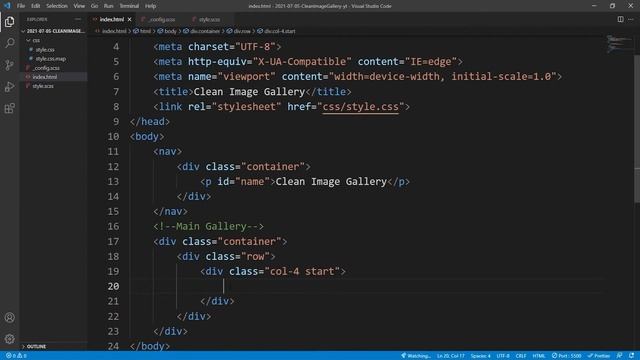The width and height of the screenshot is (640, 360).
Task: Click line number 16 in gutter
Action: tap(113, 226)
